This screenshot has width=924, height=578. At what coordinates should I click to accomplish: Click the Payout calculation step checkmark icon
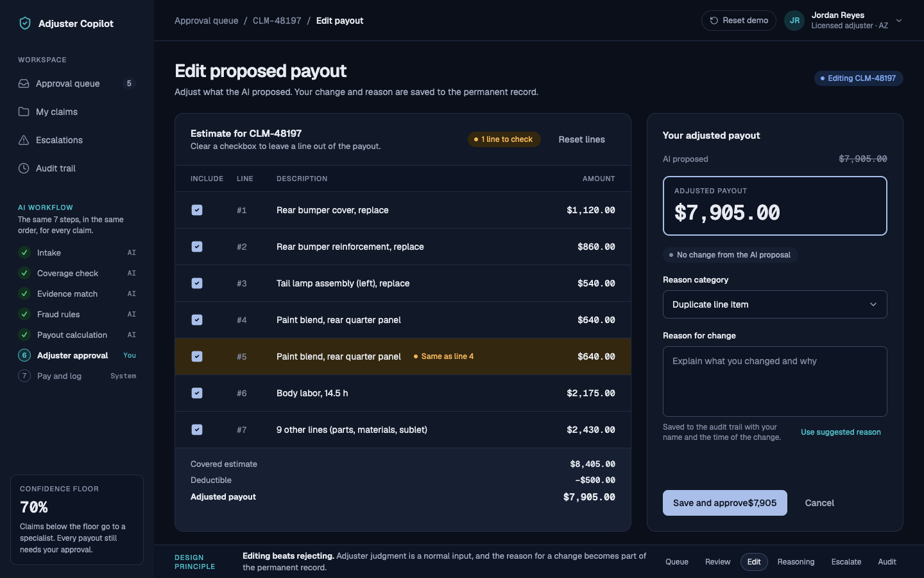point(24,335)
